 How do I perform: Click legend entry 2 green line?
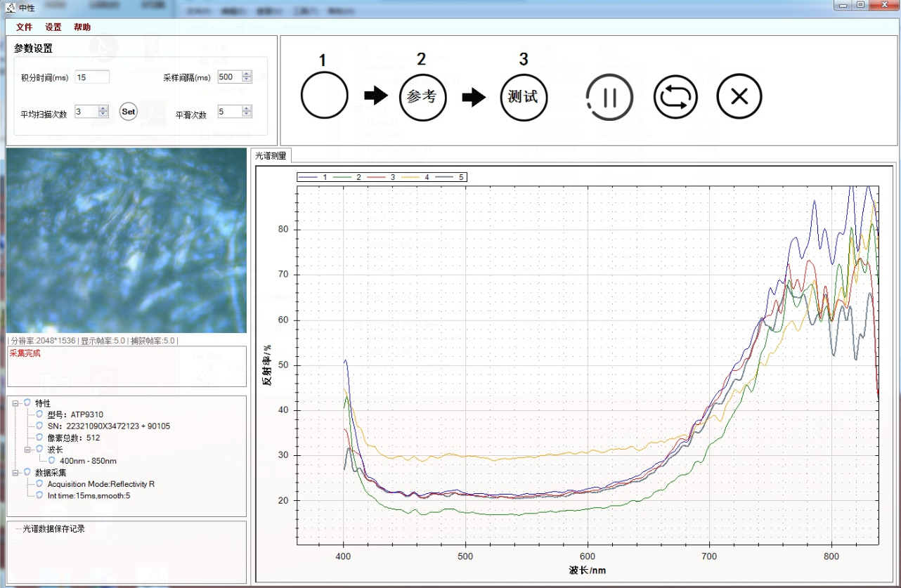coord(347,177)
